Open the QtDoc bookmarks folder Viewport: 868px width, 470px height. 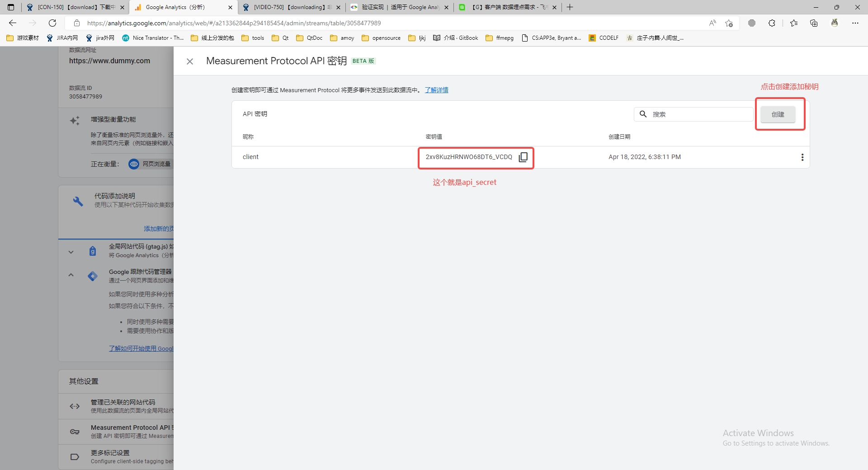pyautogui.click(x=309, y=38)
